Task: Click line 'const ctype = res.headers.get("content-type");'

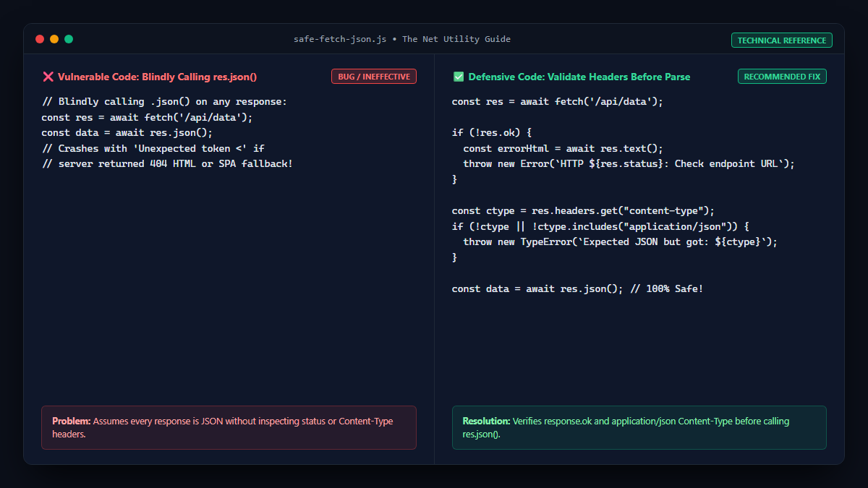Action: point(583,210)
